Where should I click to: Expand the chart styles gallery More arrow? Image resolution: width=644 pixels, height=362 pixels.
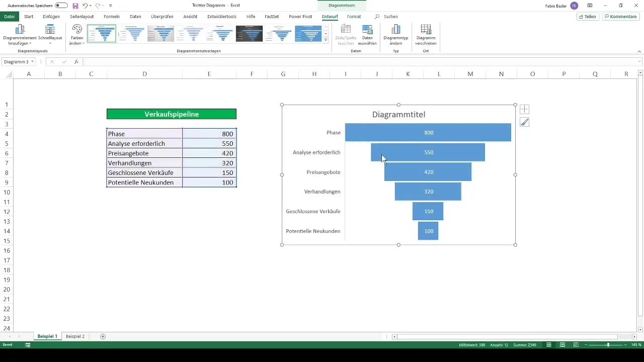point(326,40)
